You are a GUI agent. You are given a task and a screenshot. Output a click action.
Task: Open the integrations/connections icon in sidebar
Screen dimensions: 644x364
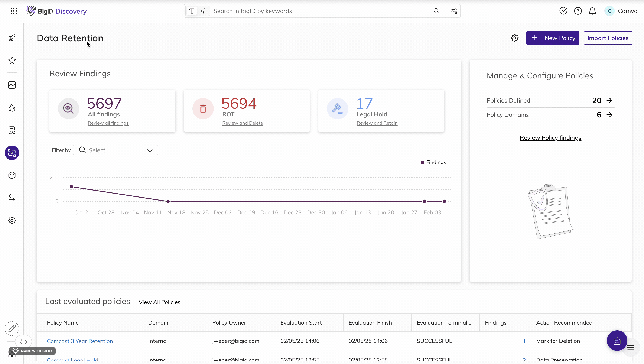point(12,198)
